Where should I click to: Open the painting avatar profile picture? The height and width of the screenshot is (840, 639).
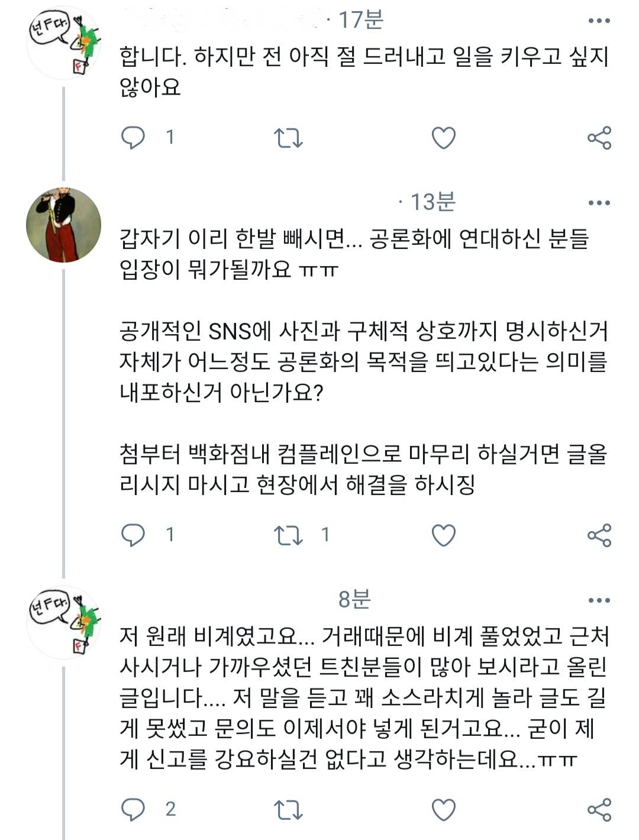(63, 225)
